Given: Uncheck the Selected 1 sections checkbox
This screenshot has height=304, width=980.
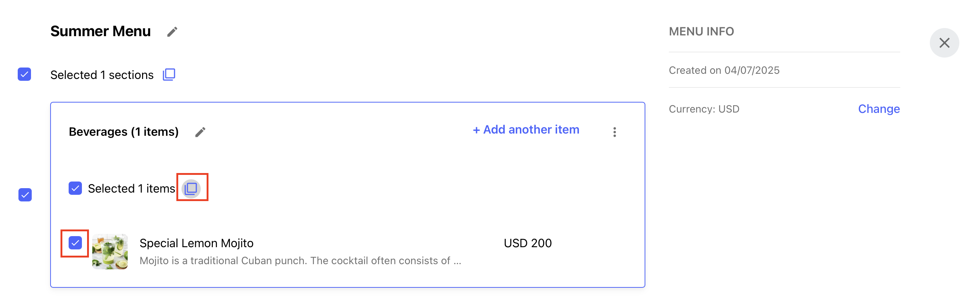Looking at the screenshot, I should 24,74.
